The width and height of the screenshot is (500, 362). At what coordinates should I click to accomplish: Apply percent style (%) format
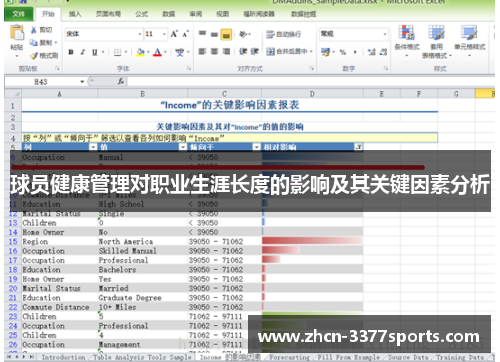tap(343, 52)
